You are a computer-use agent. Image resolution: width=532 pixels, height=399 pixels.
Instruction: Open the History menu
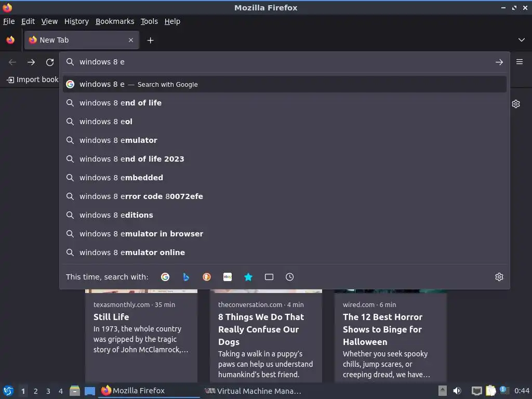(x=77, y=21)
